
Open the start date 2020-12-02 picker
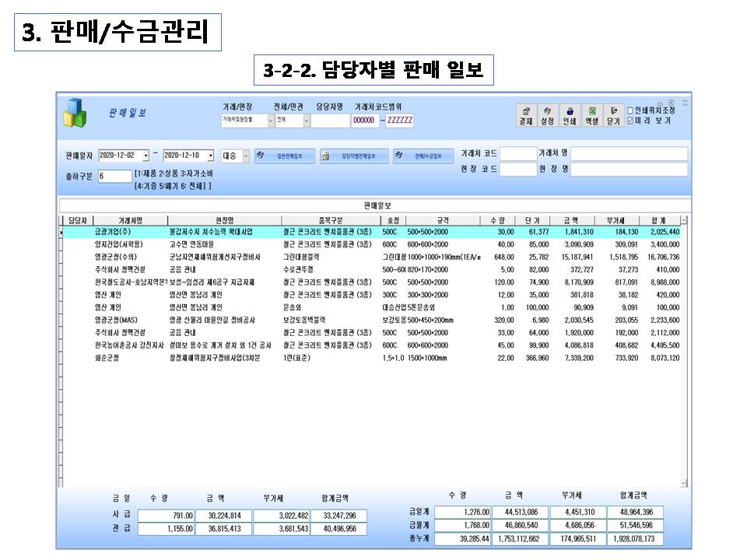146,156
